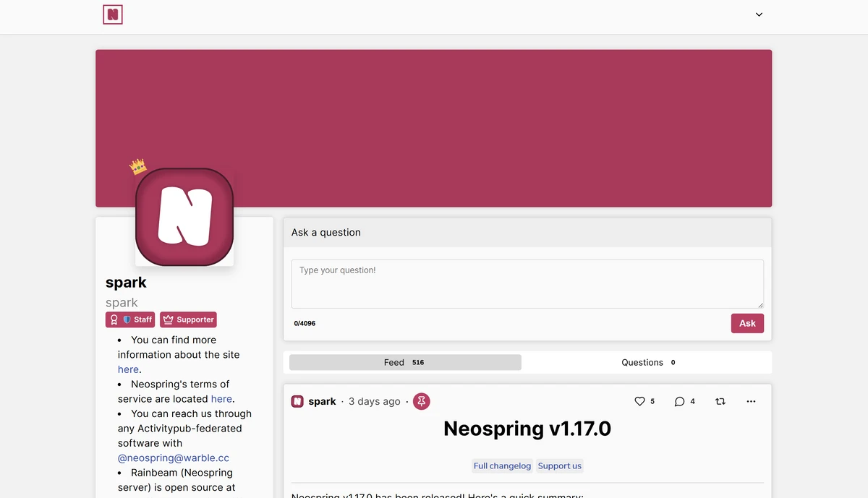868x498 pixels.
Task: Follow the "here" site information link
Action: 128,369
